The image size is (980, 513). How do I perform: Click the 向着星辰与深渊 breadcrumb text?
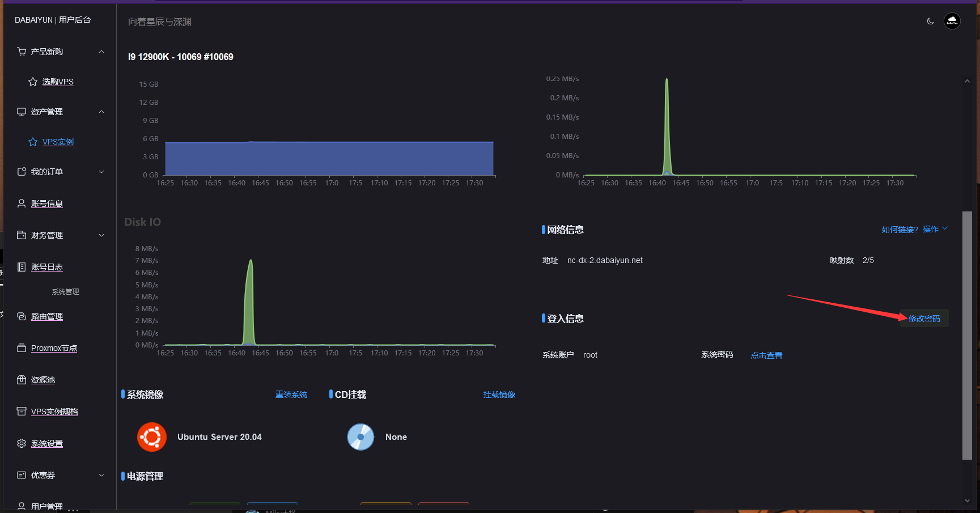[160, 22]
